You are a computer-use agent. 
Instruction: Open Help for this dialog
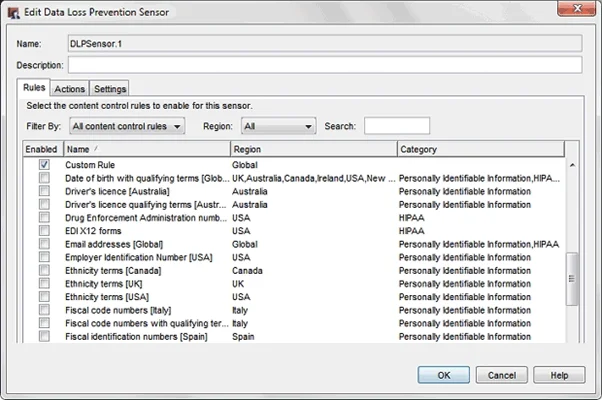tap(559, 375)
